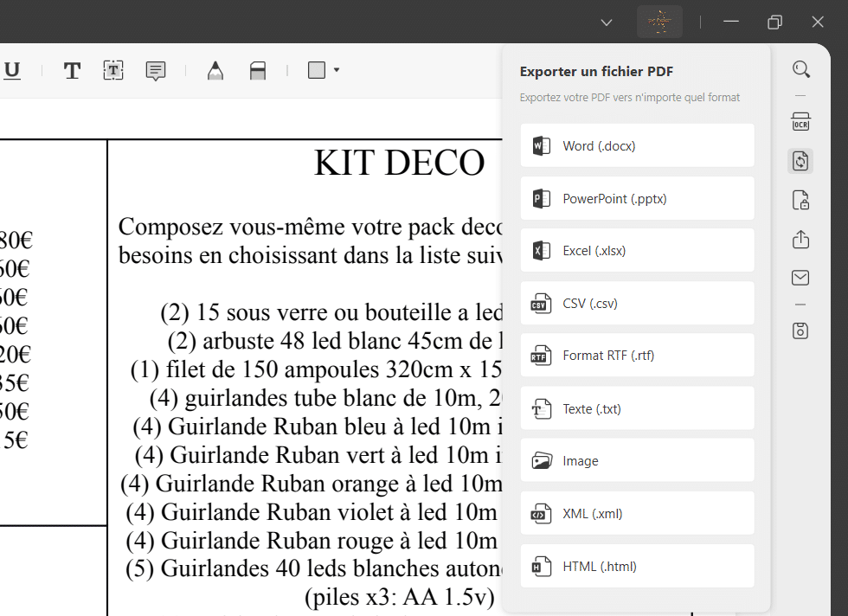The height and width of the screenshot is (616, 848).
Task: Open the shape tool dropdown arrow
Action: [x=337, y=70]
